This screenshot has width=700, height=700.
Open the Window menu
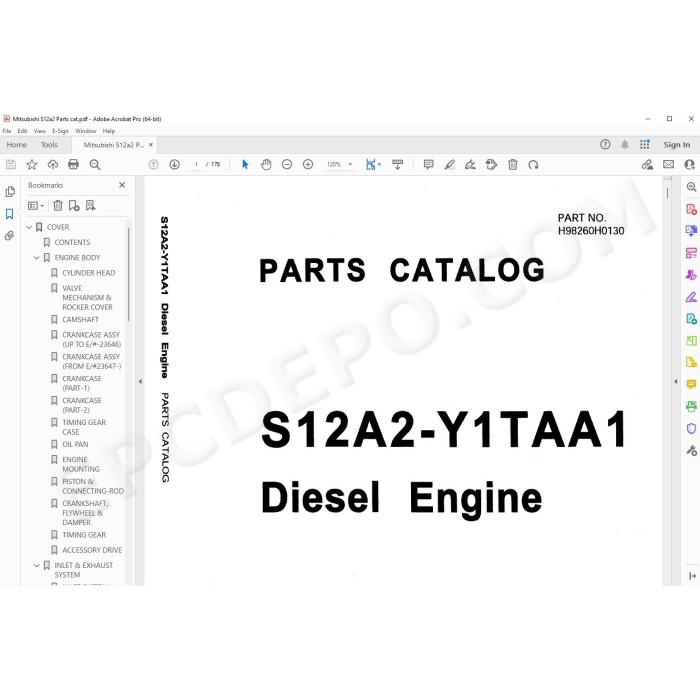pyautogui.click(x=86, y=131)
